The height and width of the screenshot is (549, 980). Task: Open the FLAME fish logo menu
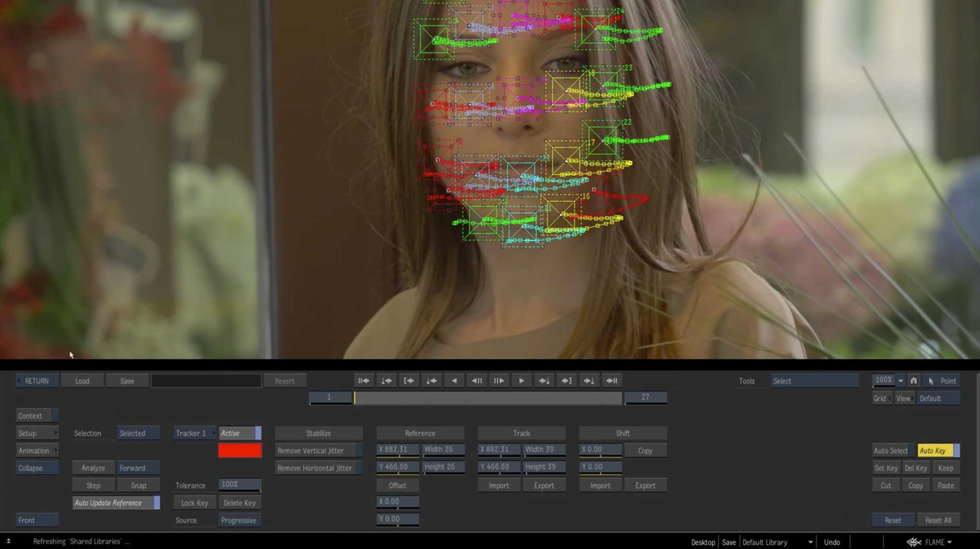click(929, 542)
